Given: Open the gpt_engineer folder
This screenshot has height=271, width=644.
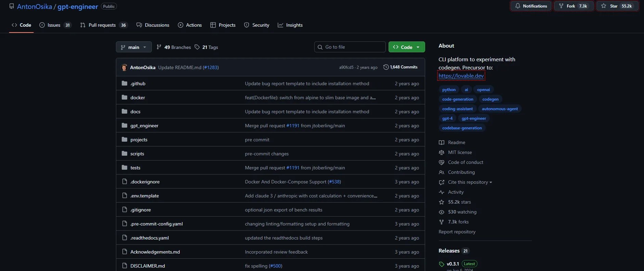Looking at the screenshot, I should [x=144, y=126].
